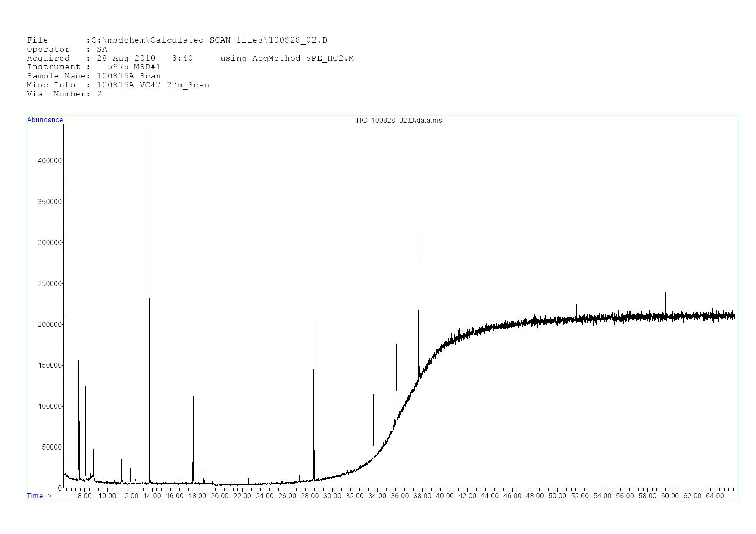756x534 pixels.
Task: Click the Time--> axis label
Action: coord(39,496)
